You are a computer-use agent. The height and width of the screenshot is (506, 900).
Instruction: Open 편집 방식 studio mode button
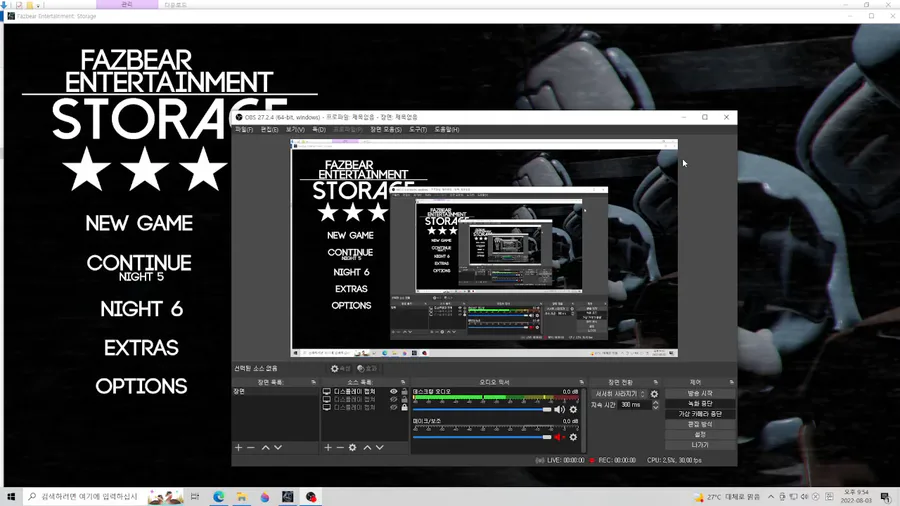pos(700,425)
